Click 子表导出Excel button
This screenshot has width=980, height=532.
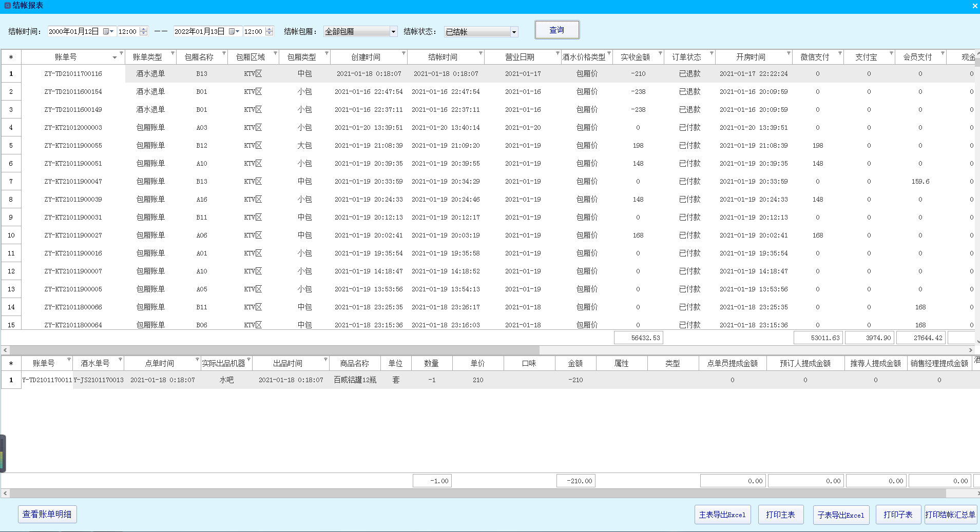[841, 515]
